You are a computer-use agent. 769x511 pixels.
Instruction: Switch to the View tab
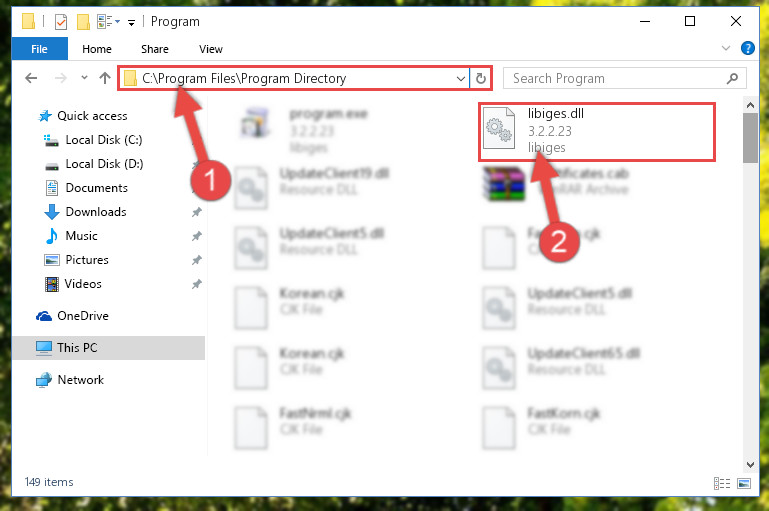(210, 49)
